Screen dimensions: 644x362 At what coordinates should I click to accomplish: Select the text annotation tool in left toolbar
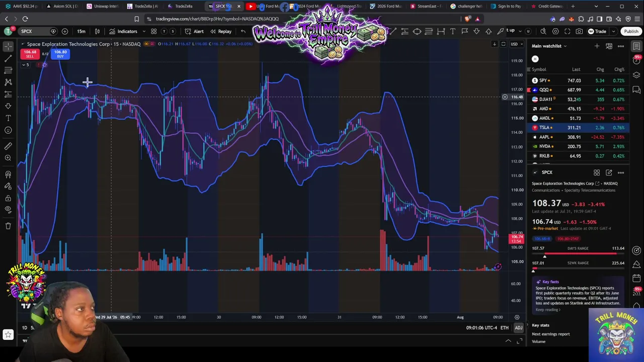pos(8,118)
